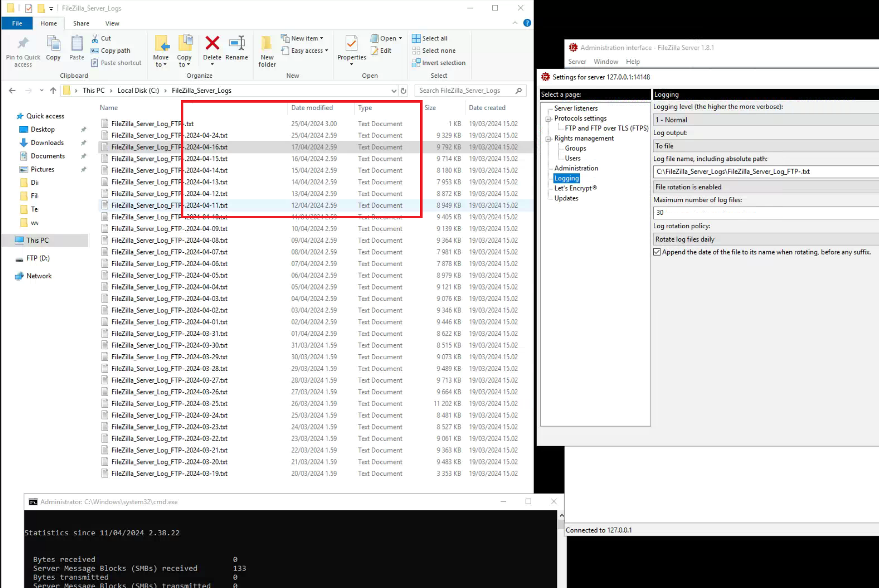Click cmd window scrollbar up arrow
This screenshot has width=879, height=588.
[562, 516]
